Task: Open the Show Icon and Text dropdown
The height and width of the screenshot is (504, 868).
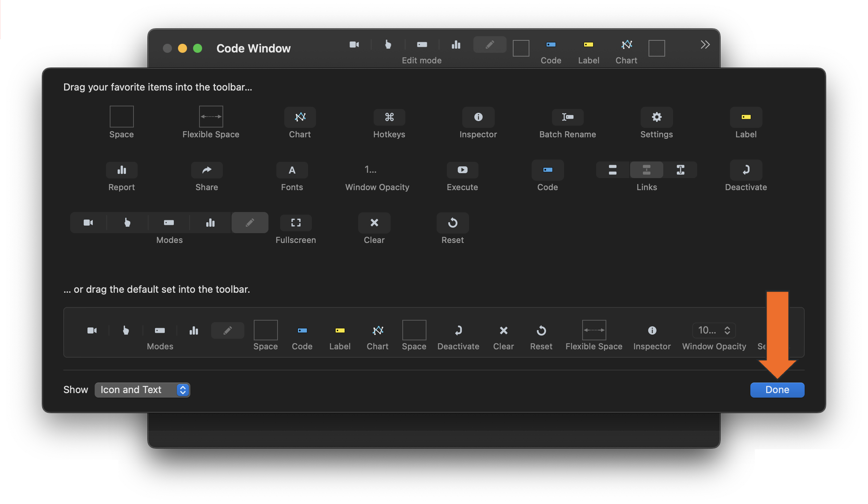Action: (142, 390)
